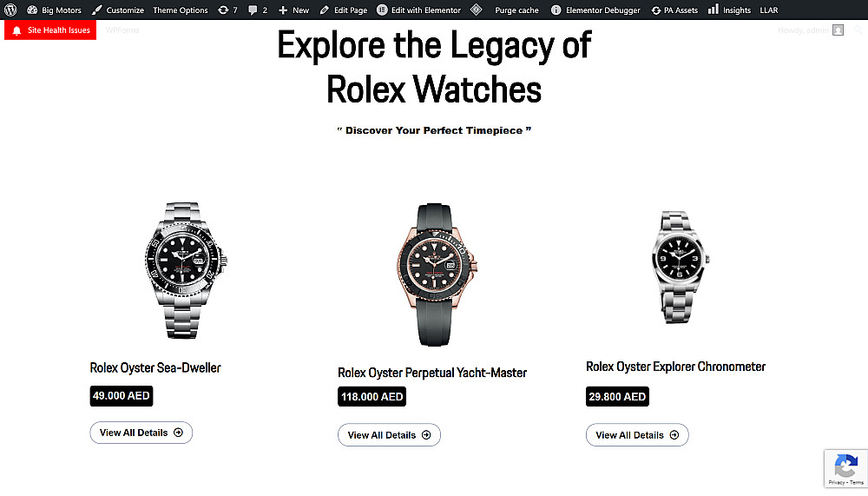Click the Rolex Sea-Dweller watch image
Viewport: 868px width, 496px height.
pos(185,269)
